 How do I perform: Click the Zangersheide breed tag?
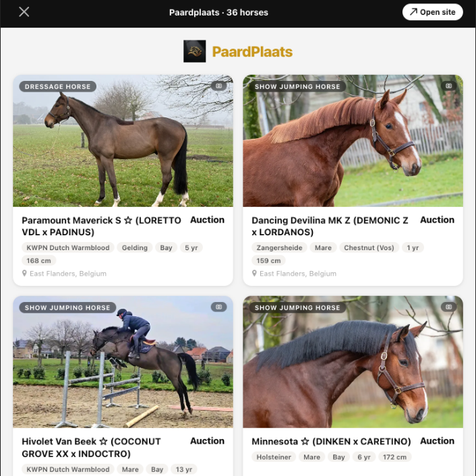(x=279, y=247)
